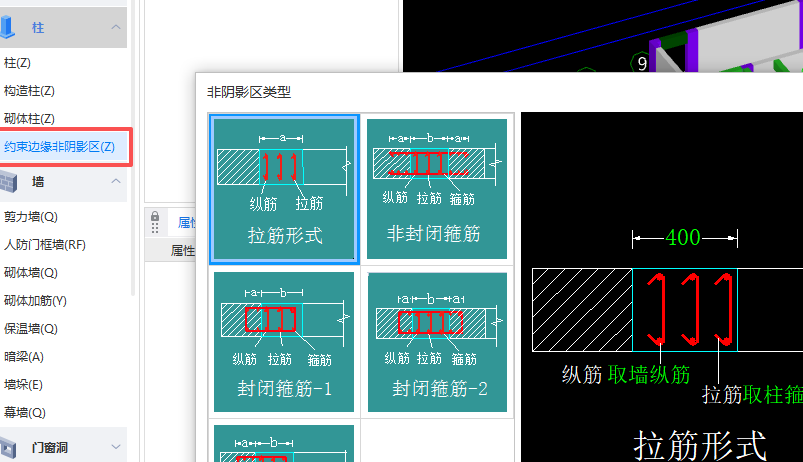Image resolution: width=803 pixels, height=462 pixels.
Task: Edit the green 400 dimension value
Action: [683, 238]
